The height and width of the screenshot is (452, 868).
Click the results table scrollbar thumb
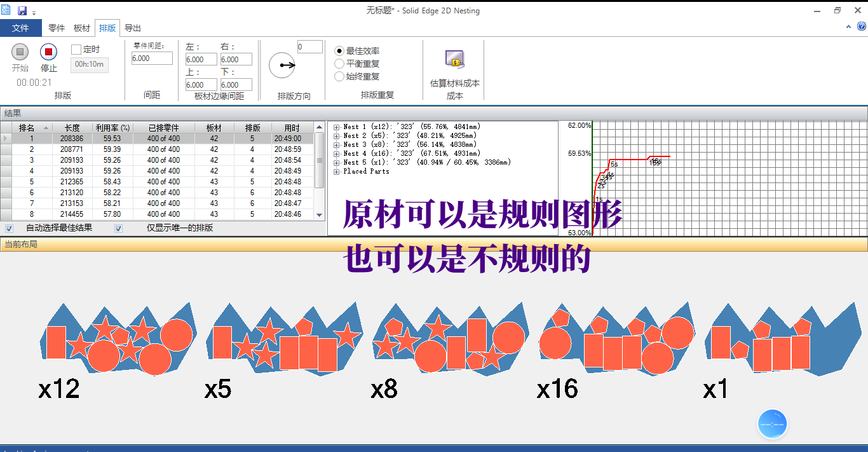coord(320,160)
